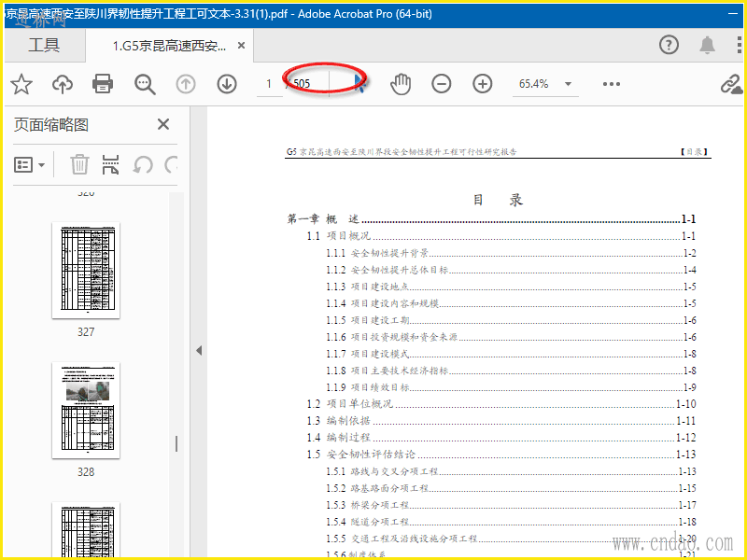Image resolution: width=747 pixels, height=560 pixels.
Task: Open more tools ellipsis menu
Action: pos(612,84)
